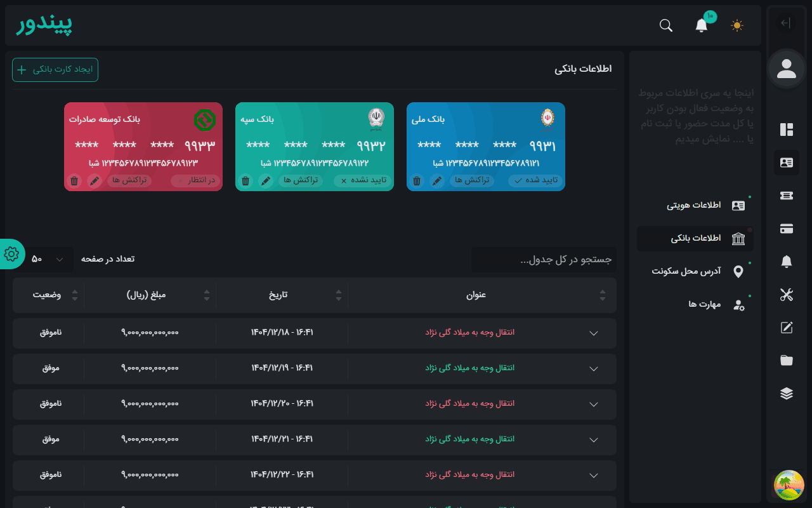
Task: Open آدرس محل سکونت menu item
Action: point(695,272)
